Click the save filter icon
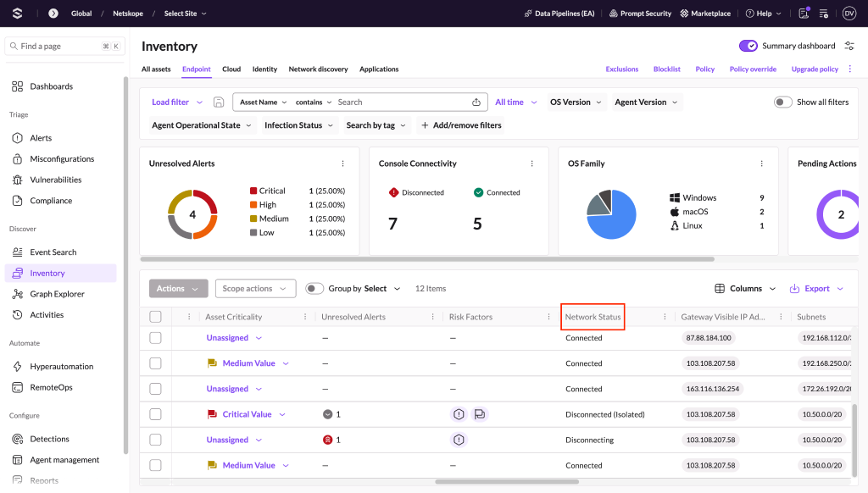 (x=219, y=102)
